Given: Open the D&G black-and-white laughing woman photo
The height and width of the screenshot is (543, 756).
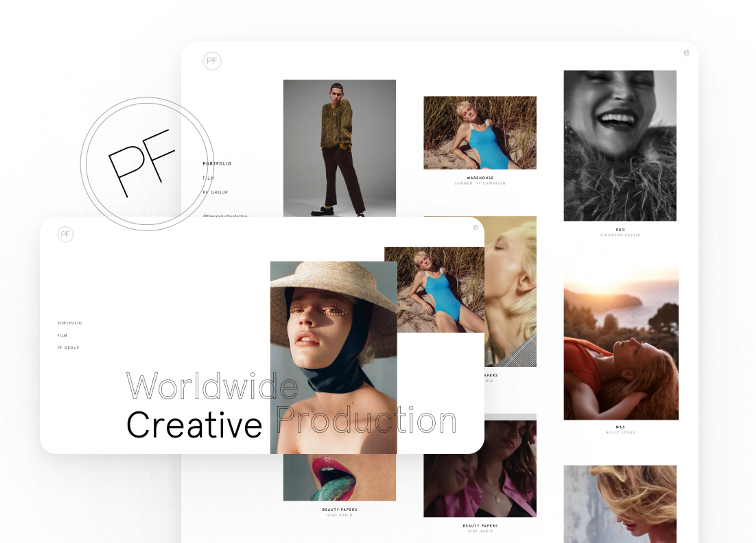Looking at the screenshot, I should (x=620, y=146).
